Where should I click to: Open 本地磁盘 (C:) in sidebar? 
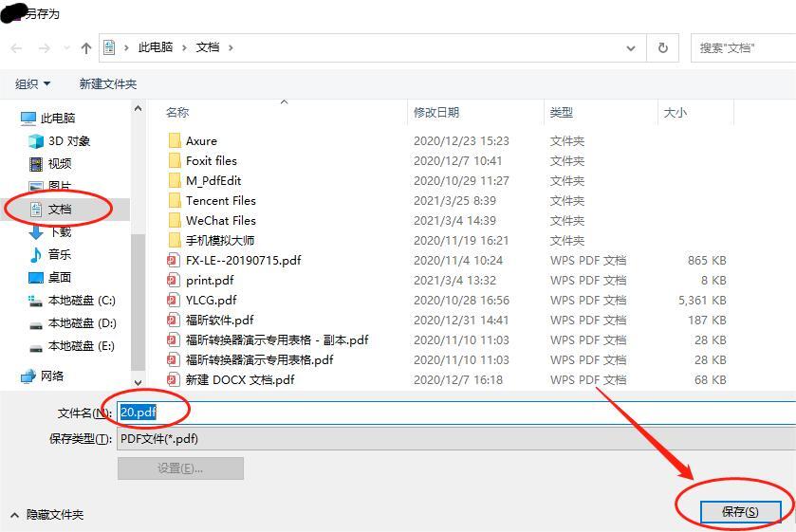click(x=72, y=301)
